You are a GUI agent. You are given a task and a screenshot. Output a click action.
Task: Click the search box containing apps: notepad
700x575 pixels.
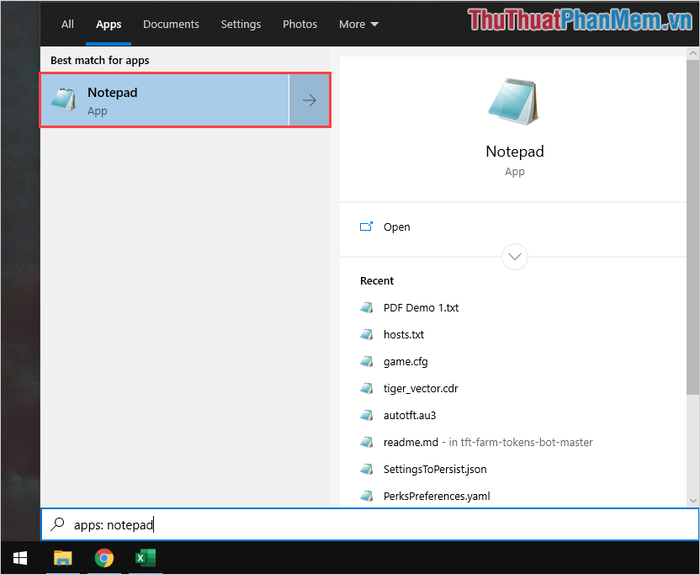pyautogui.click(x=370, y=524)
